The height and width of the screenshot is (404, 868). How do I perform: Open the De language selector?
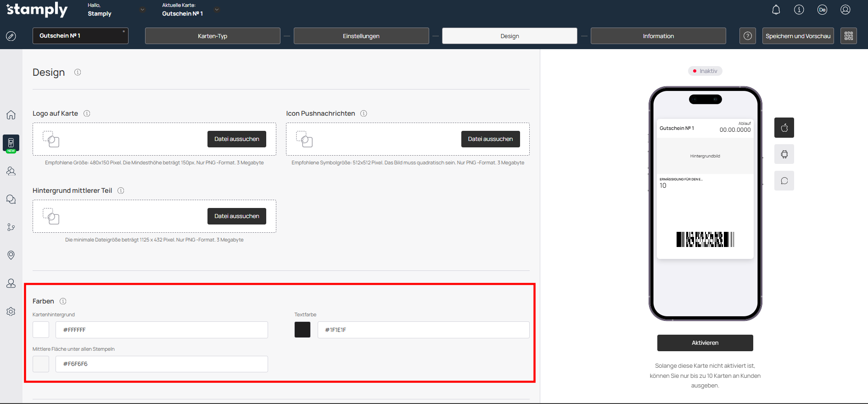[x=822, y=10]
